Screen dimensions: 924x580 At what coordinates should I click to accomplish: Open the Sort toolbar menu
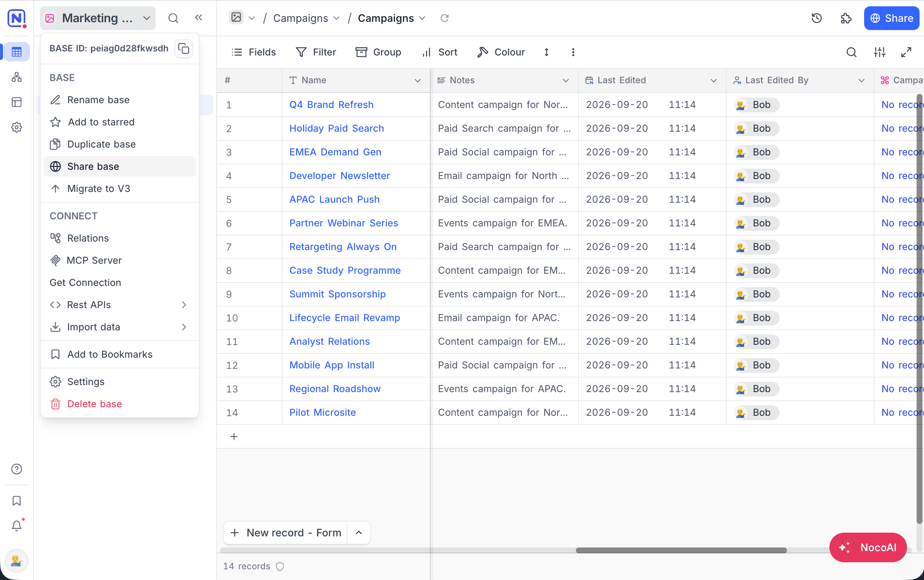tap(439, 52)
